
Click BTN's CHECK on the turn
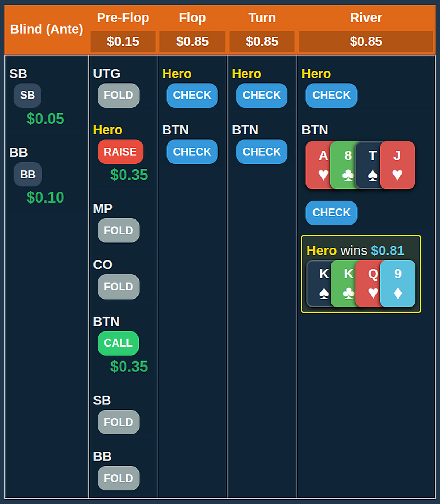pyautogui.click(x=262, y=152)
